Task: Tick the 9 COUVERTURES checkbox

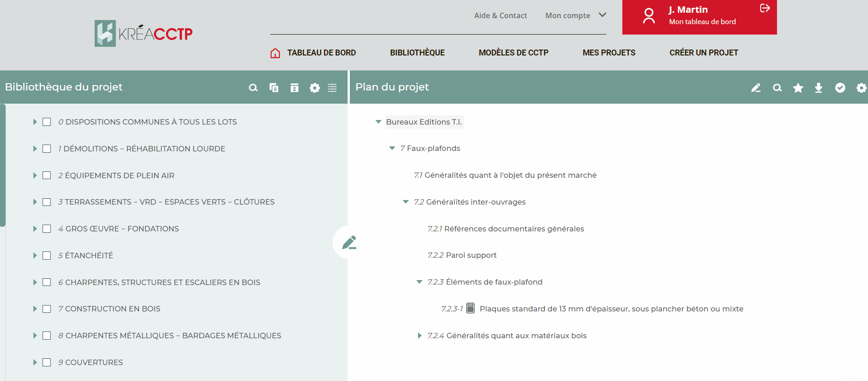Action: click(46, 362)
